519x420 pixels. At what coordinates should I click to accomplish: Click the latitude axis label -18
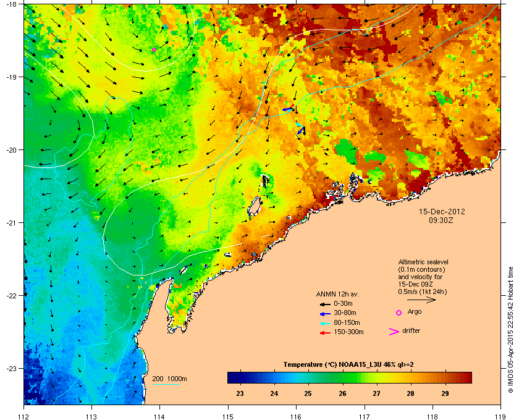pyautogui.click(x=11, y=4)
